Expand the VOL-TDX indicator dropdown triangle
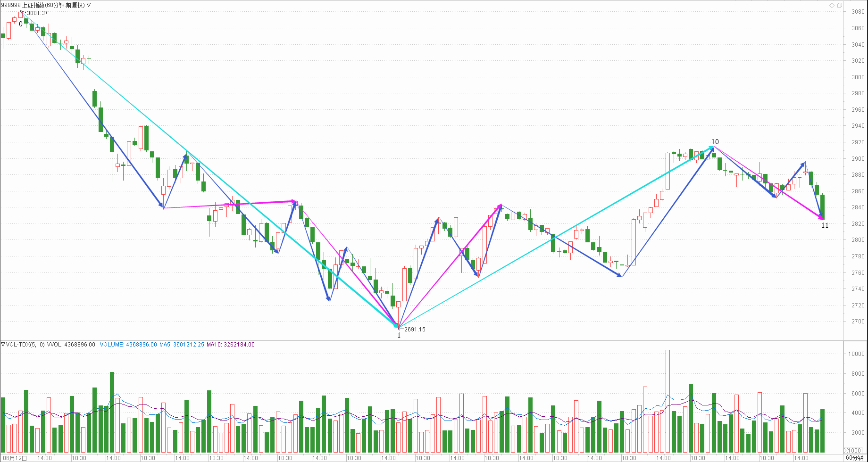The height and width of the screenshot is (462, 868). click(x=3, y=345)
